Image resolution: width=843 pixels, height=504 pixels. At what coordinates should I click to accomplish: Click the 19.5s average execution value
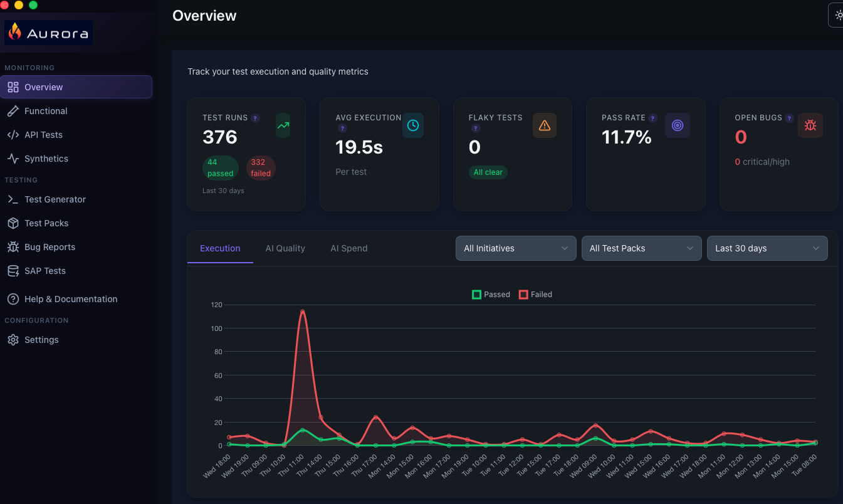tap(359, 147)
